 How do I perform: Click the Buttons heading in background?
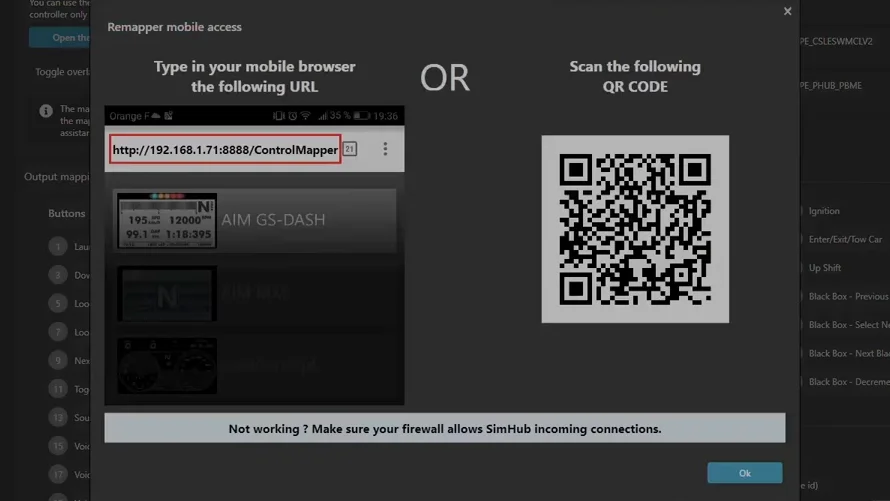pos(66,213)
